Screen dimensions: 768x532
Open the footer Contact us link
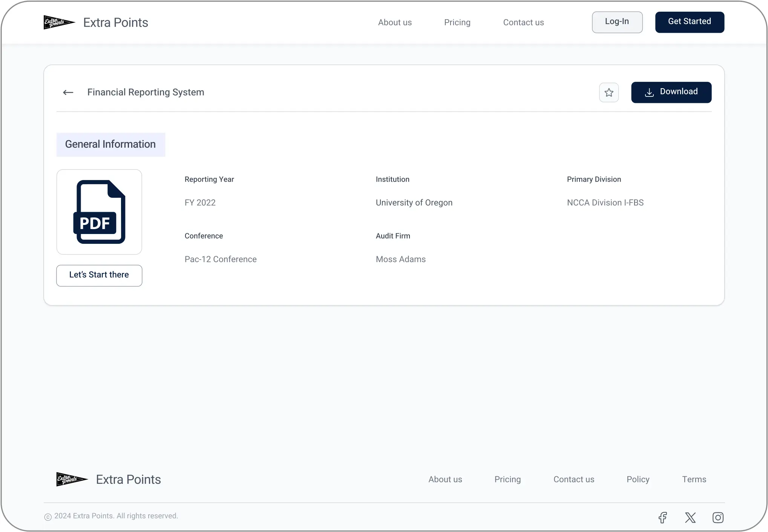(x=573, y=479)
